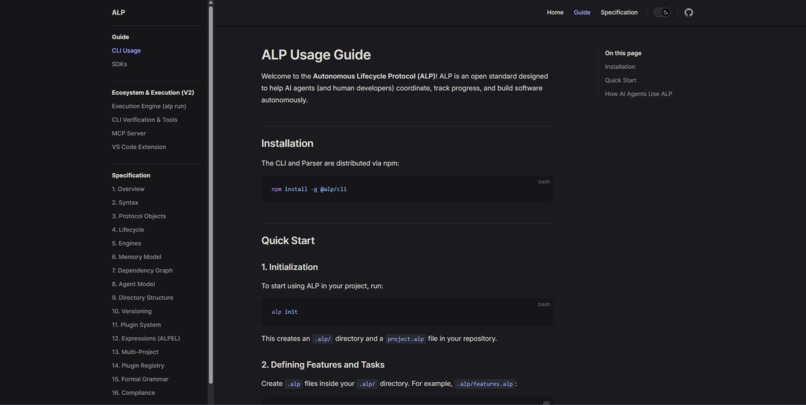
Task: Open the GitHub repository icon
Action: click(688, 12)
